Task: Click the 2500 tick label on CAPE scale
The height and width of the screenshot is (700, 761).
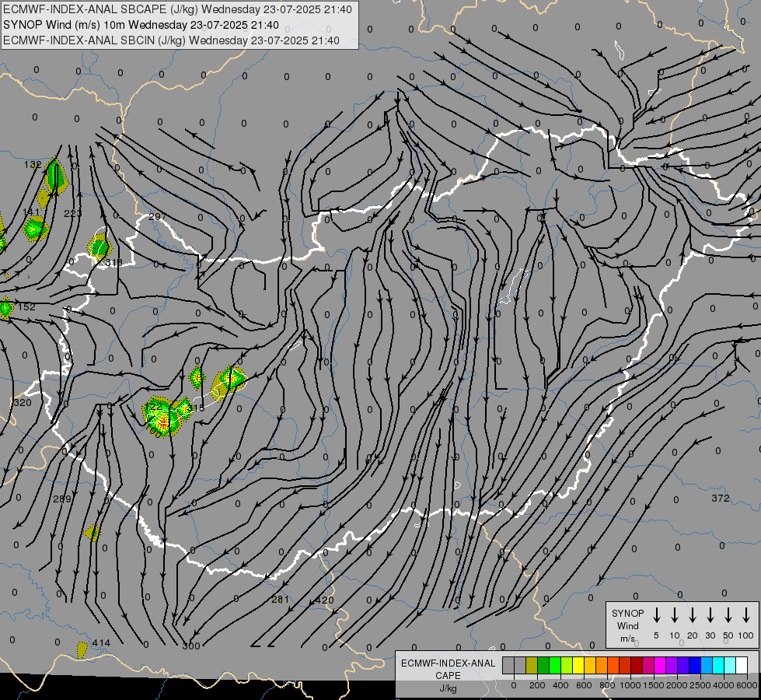Action: click(700, 685)
